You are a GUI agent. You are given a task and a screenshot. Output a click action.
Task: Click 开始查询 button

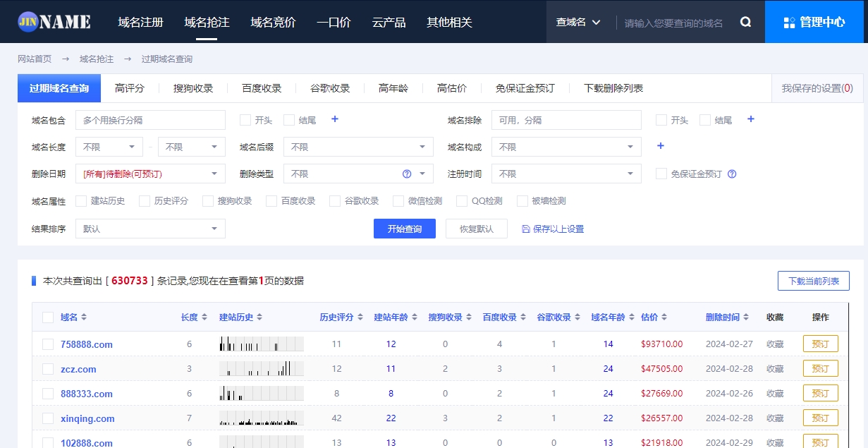tap(405, 229)
